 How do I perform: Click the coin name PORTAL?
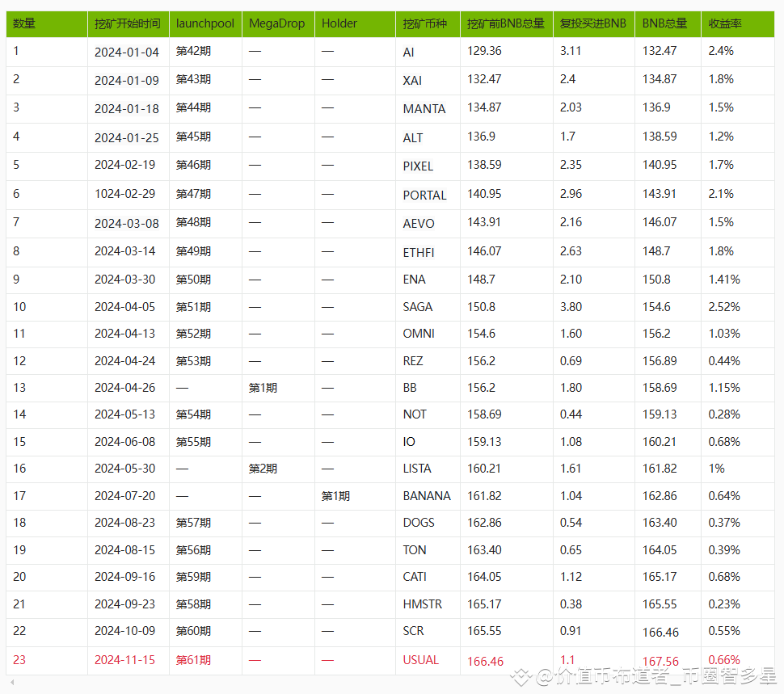(x=424, y=196)
